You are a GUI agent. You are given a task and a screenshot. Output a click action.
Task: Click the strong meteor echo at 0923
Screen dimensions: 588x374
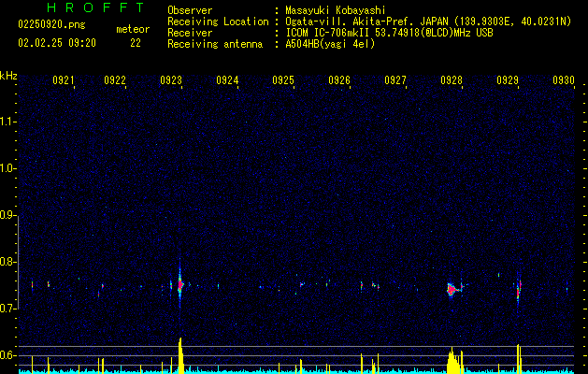(x=180, y=284)
